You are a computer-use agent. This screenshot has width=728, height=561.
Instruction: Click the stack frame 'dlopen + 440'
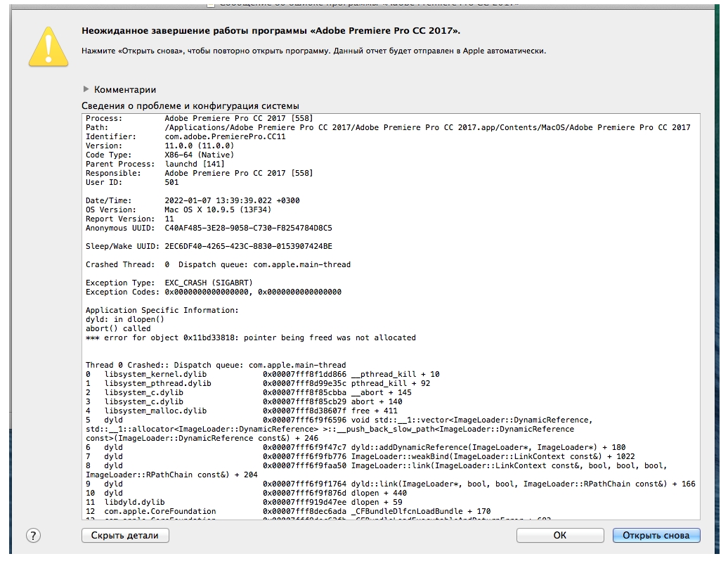pyautogui.click(x=246, y=493)
